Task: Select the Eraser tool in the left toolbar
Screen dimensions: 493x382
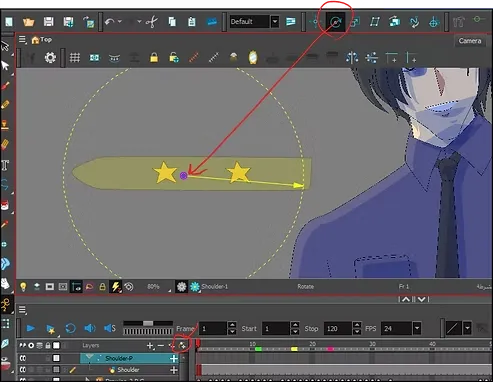Action: [x=5, y=145]
